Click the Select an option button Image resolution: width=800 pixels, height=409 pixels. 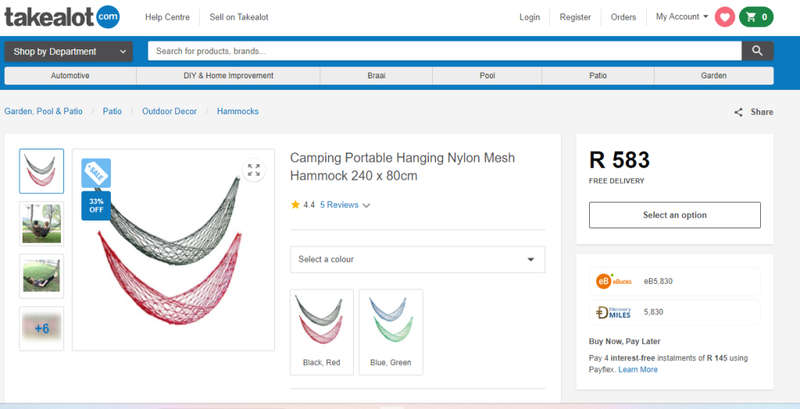click(x=674, y=215)
